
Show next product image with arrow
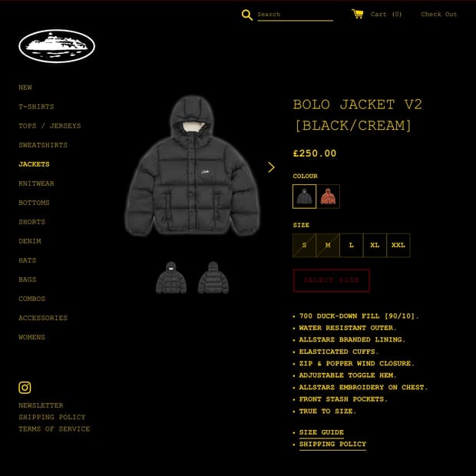pos(271,167)
